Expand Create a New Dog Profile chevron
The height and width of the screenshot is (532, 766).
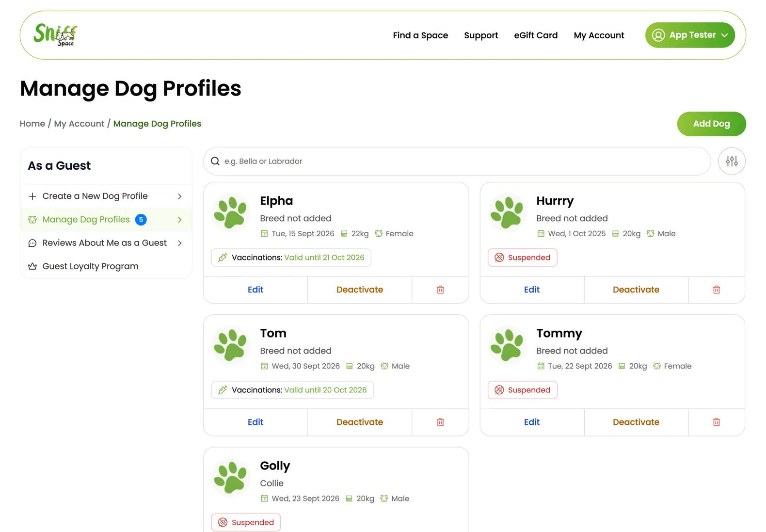(179, 196)
